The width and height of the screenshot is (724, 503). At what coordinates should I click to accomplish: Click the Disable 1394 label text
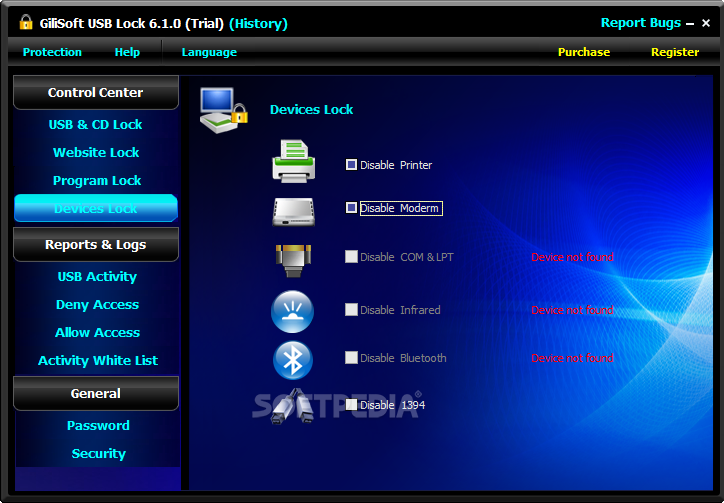(x=392, y=405)
